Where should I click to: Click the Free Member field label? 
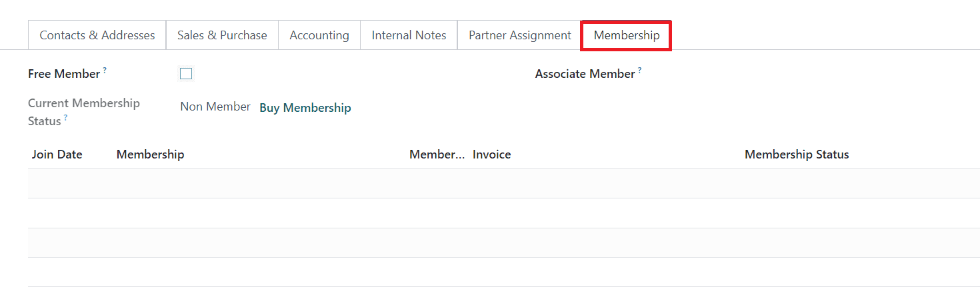pos(64,75)
